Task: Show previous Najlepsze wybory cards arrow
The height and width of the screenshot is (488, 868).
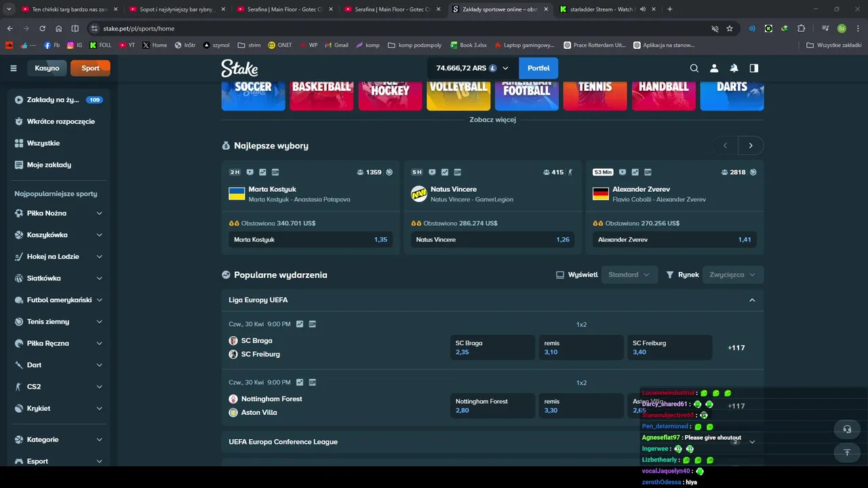Action: click(x=725, y=146)
